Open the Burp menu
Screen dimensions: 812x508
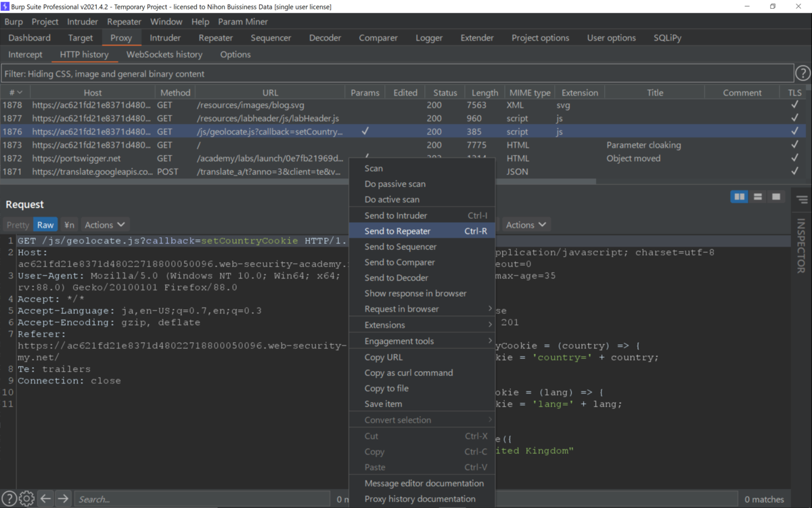pos(14,22)
